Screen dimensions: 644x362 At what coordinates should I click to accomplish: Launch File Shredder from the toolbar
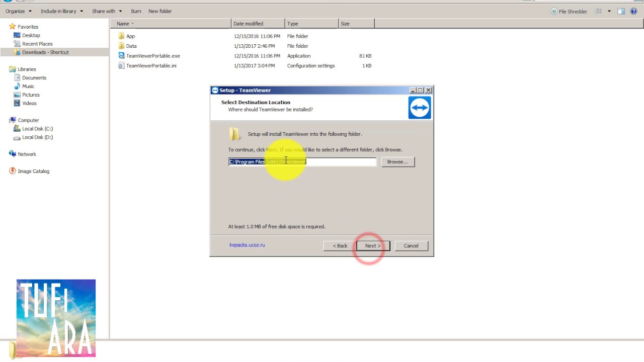[x=569, y=11]
